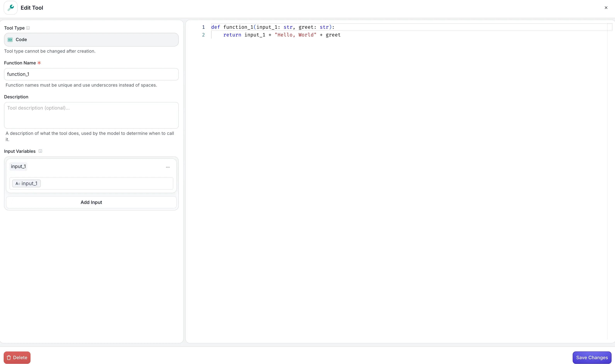Click line number 2 in editor gutter
This screenshot has width=615, height=364.
tap(203, 35)
